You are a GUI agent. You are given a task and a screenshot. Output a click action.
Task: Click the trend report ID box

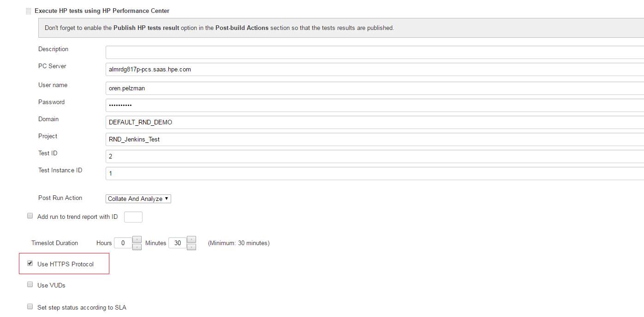(x=133, y=217)
